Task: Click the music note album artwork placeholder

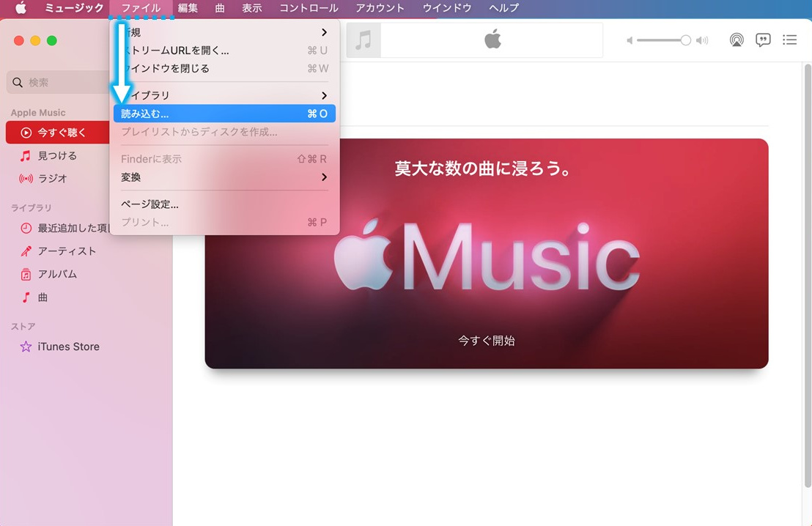Action: (363, 40)
